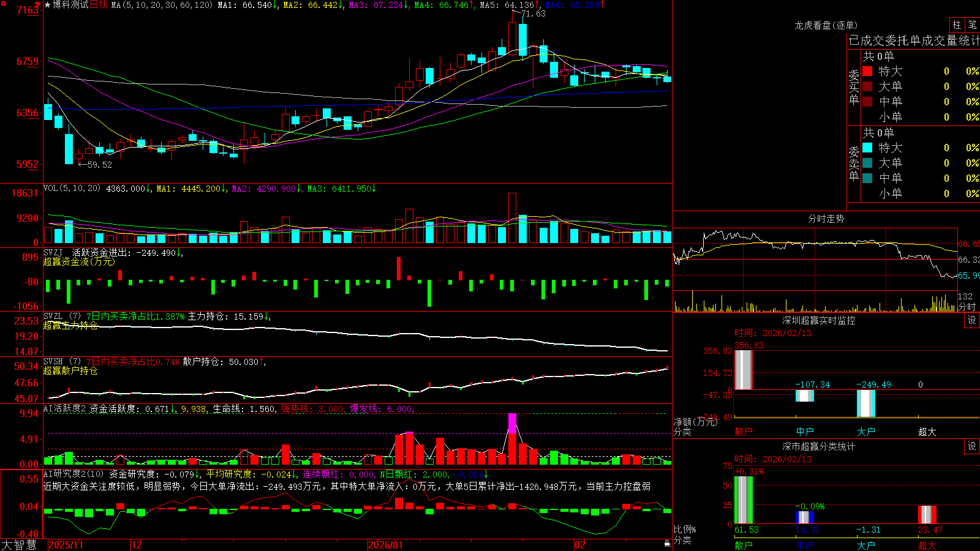The width and height of the screenshot is (980, 551).
Task: Click the AI研究度2(10) indicator name
Action: pyautogui.click(x=73, y=474)
